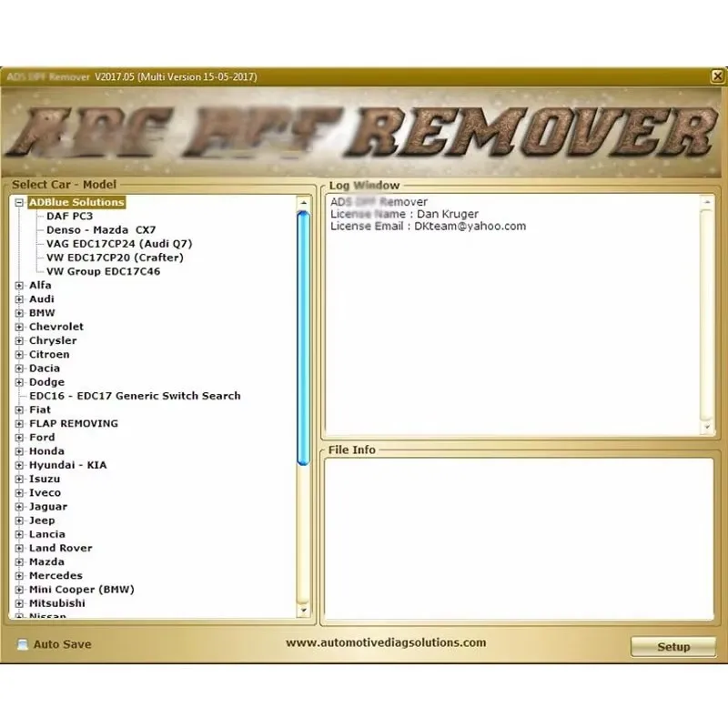Image resolution: width=728 pixels, height=728 pixels.
Task: Visit the www.automotivediagsolutions.com link
Action: pos(386,643)
